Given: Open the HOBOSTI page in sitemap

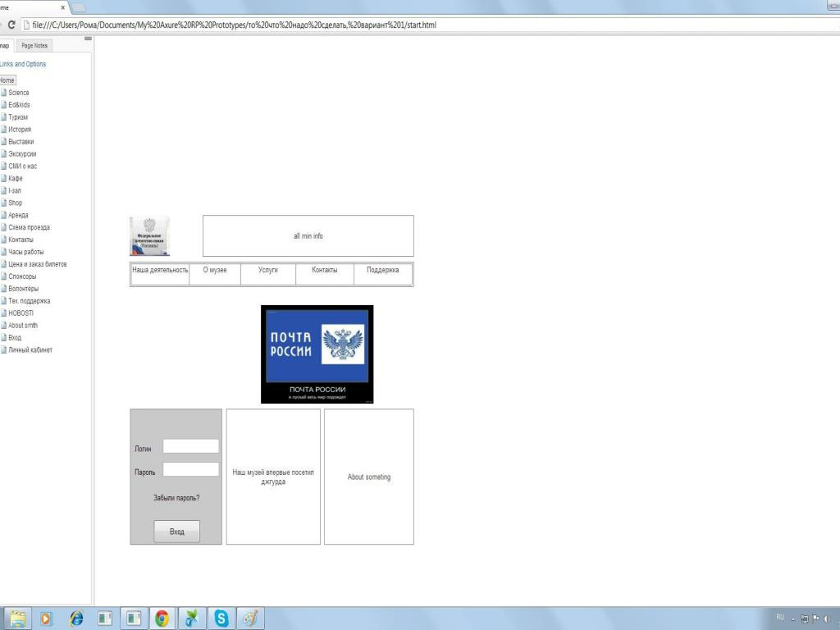Looking at the screenshot, I should click(21, 313).
